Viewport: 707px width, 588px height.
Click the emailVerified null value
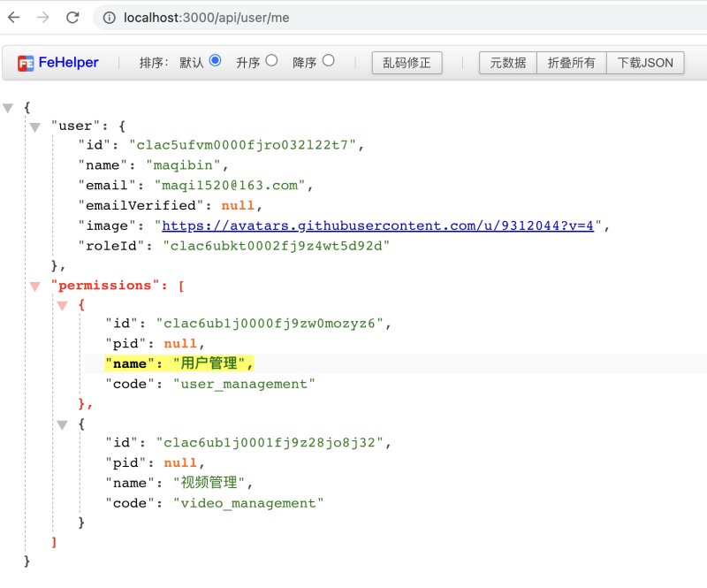point(238,206)
